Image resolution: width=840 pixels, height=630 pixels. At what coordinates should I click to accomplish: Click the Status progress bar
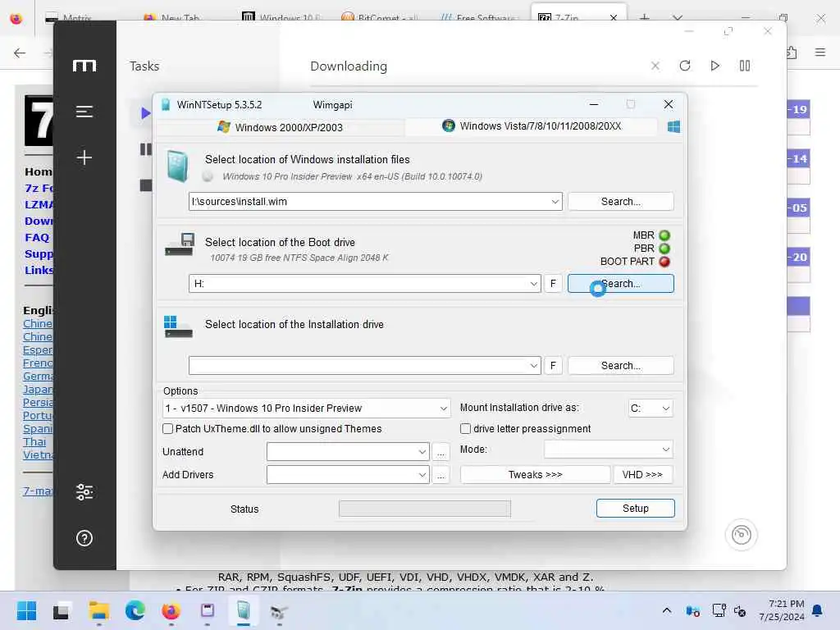[425, 509]
